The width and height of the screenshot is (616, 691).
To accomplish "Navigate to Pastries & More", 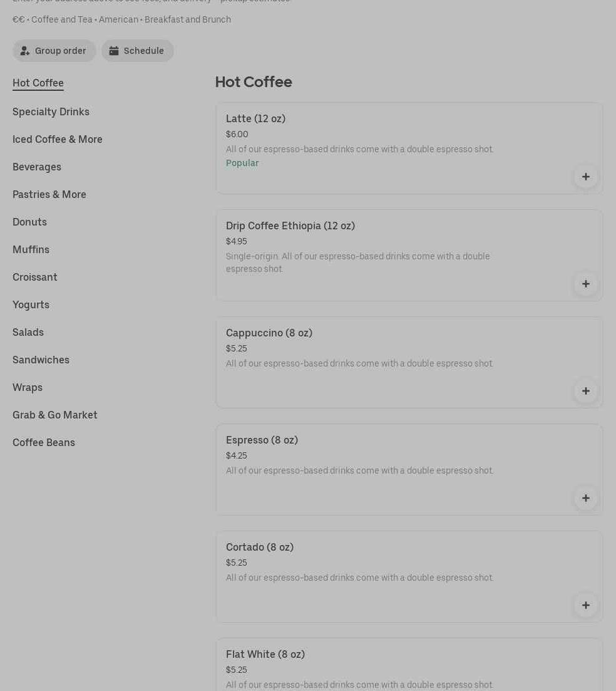I will (49, 194).
